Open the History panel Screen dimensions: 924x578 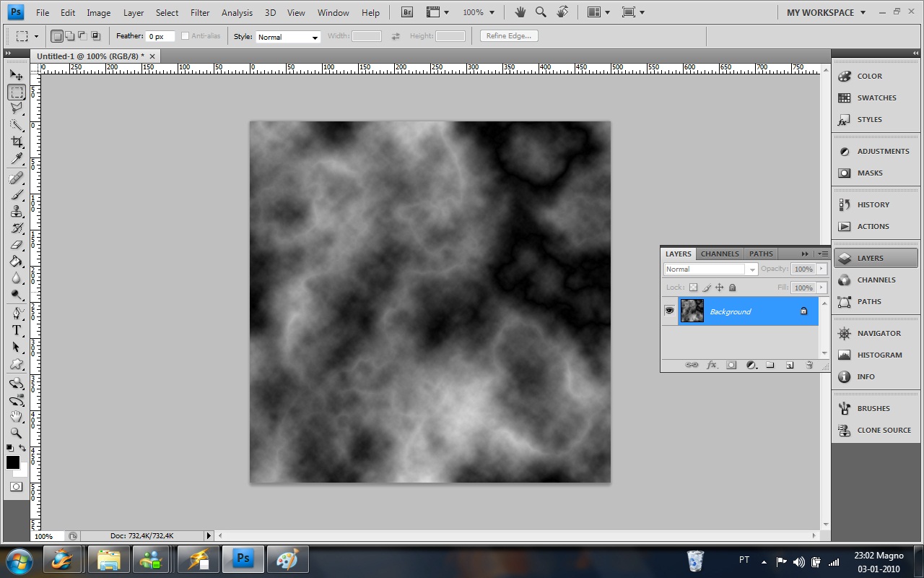pos(876,204)
